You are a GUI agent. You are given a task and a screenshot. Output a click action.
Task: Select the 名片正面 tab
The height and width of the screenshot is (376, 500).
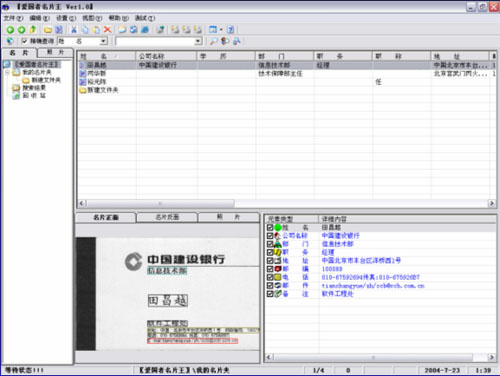point(106,217)
